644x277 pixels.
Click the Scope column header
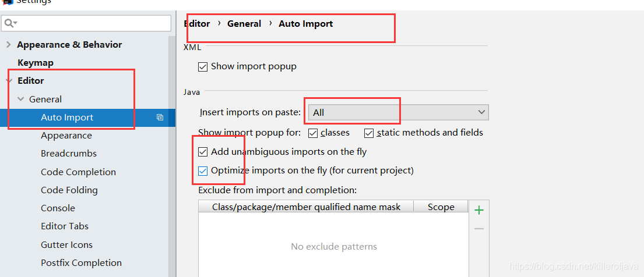441,207
